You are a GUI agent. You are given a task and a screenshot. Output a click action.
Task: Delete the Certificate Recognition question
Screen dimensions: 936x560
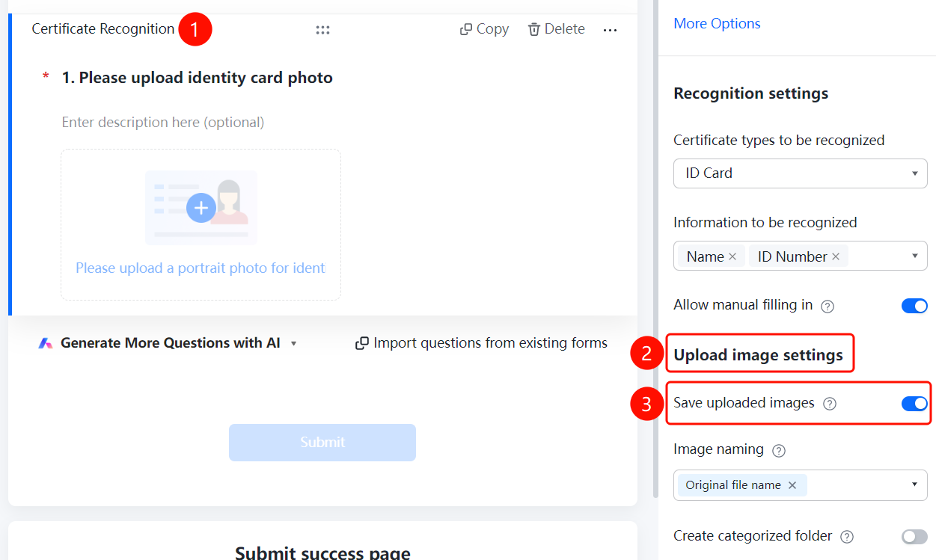[557, 29]
